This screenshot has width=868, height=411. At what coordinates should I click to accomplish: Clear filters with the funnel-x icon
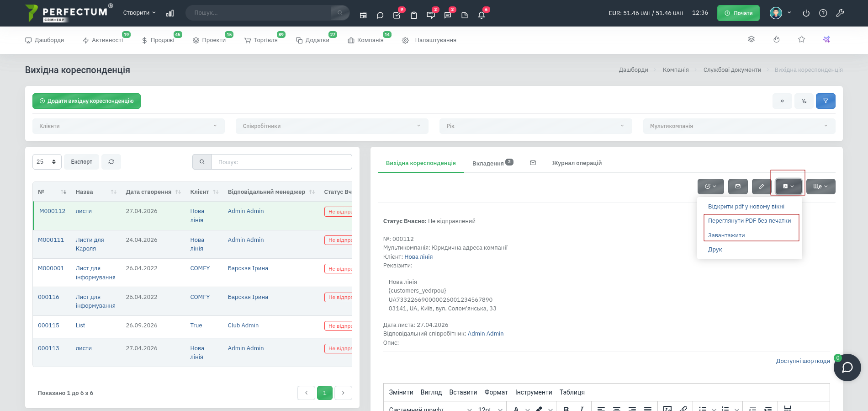tap(804, 101)
